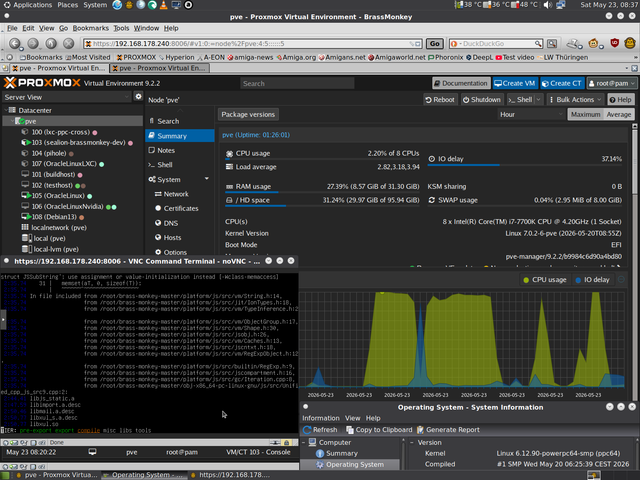Select Operating System in System Information tree
The image size is (640, 480).
[350, 464]
